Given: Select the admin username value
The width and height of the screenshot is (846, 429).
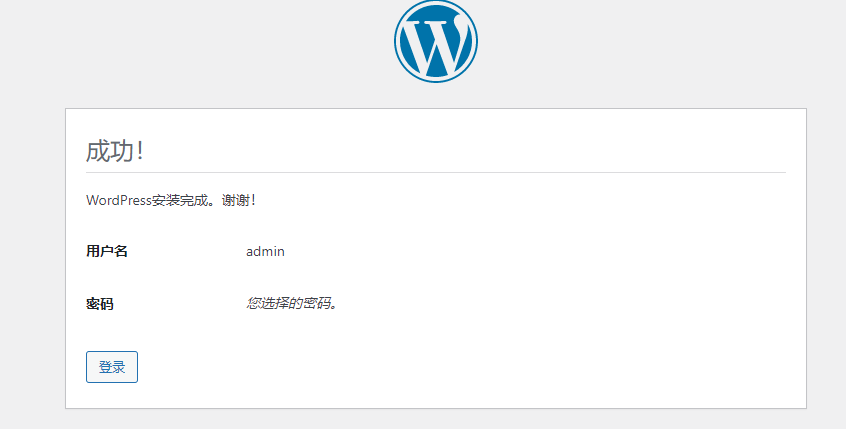Looking at the screenshot, I should [265, 251].
